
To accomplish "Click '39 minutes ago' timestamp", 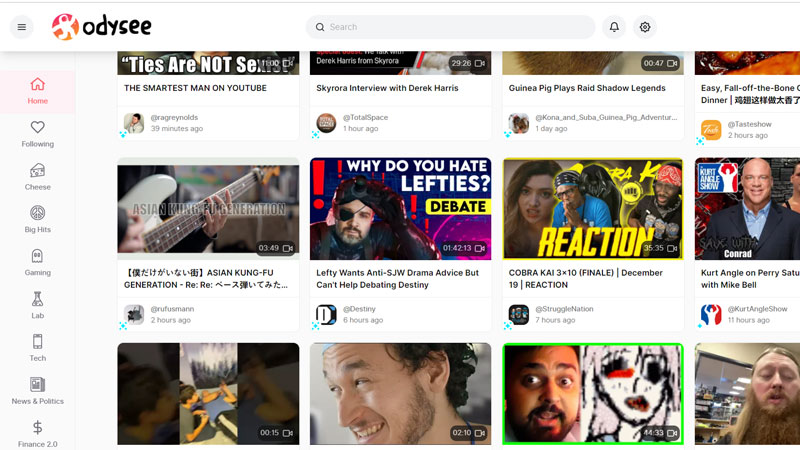I will point(177,129).
